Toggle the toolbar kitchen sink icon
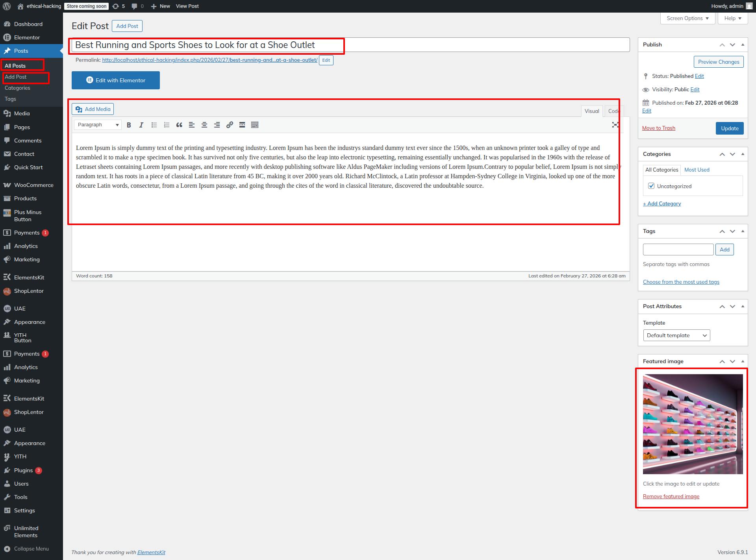The height and width of the screenshot is (560, 756). [255, 125]
